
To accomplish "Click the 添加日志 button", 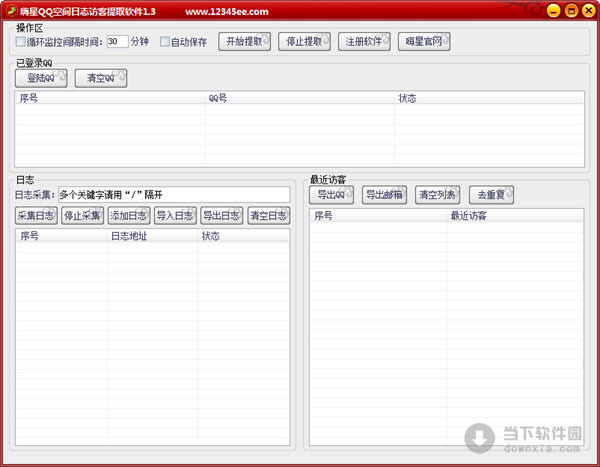I will 129,216.
